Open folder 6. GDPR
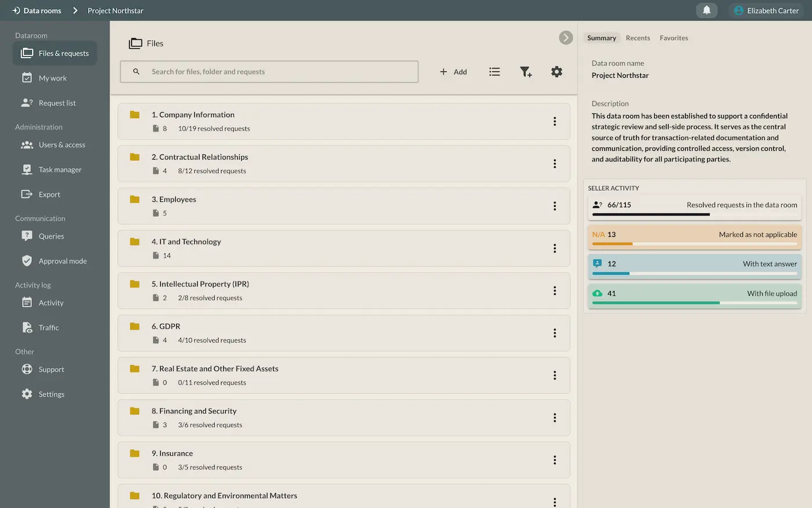 coord(344,333)
